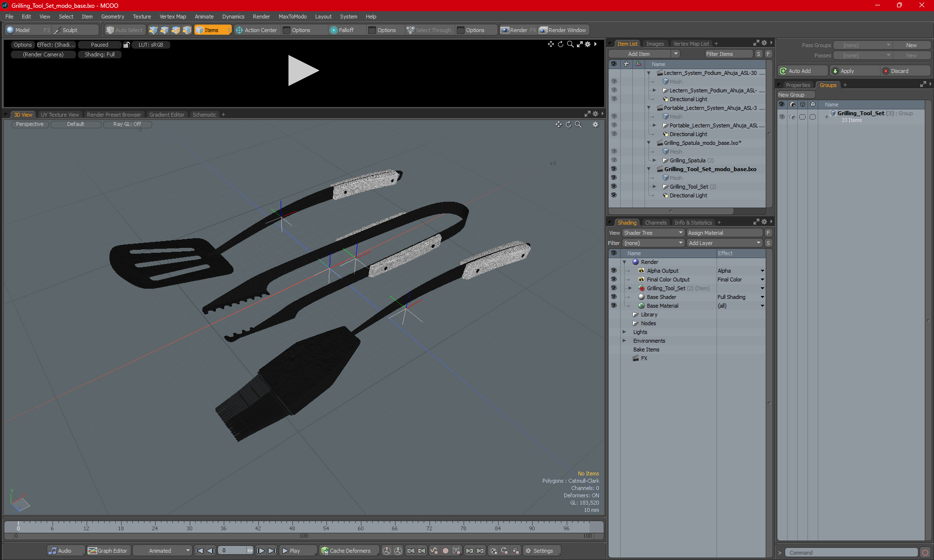Click the Play button in timeline bar

[x=298, y=551]
